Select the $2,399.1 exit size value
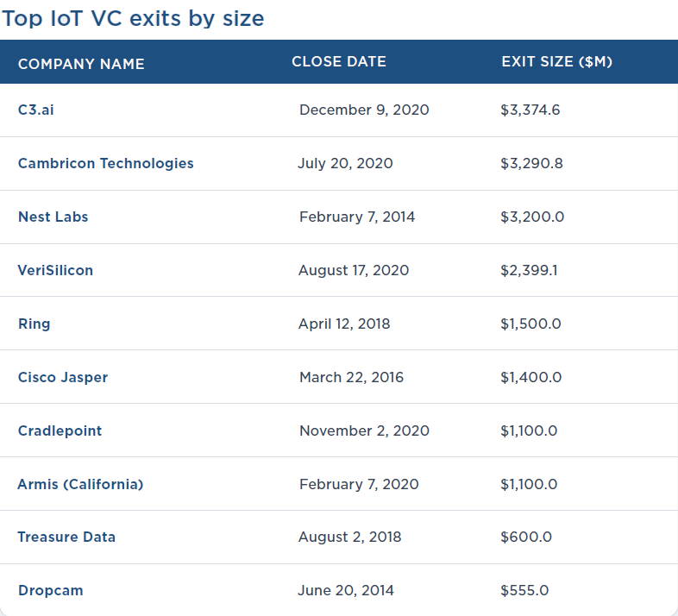 (x=528, y=270)
